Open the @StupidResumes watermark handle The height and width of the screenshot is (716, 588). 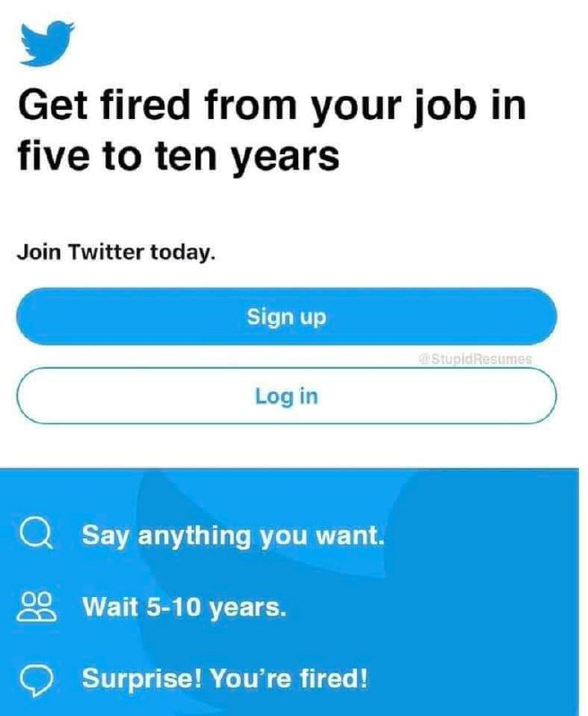475,359
